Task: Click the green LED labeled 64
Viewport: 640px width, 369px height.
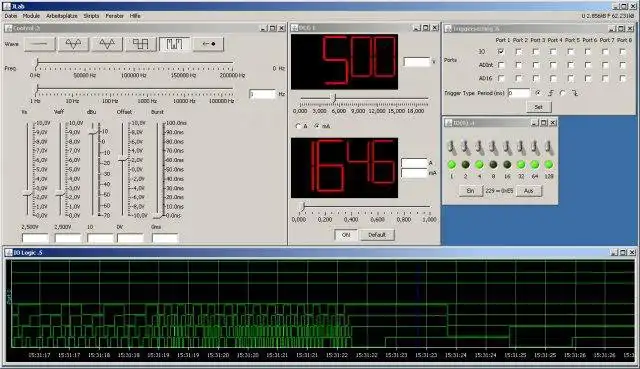Action: pos(535,165)
